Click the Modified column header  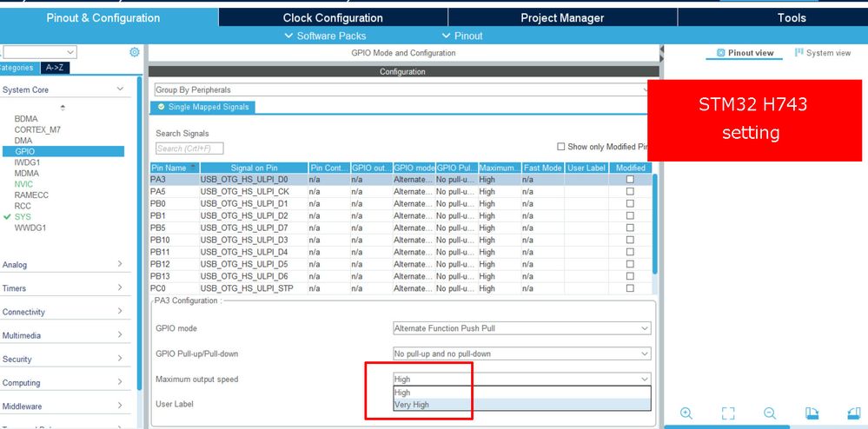[x=630, y=168]
